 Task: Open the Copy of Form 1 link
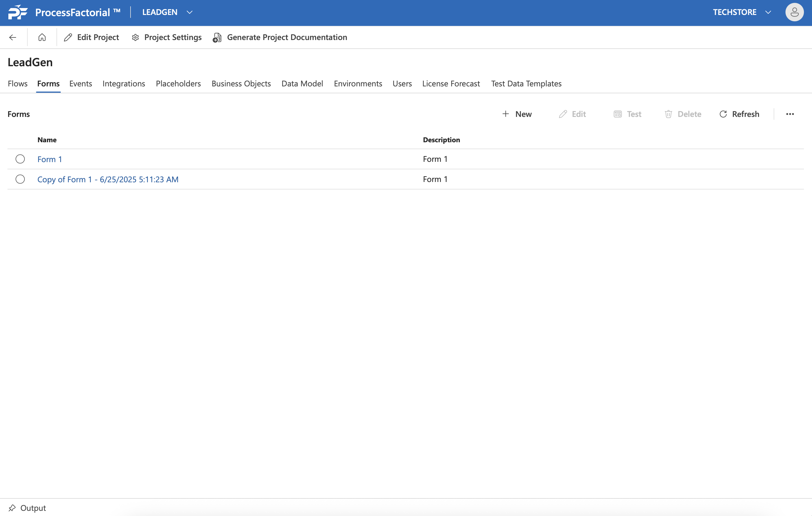pyautogui.click(x=108, y=180)
